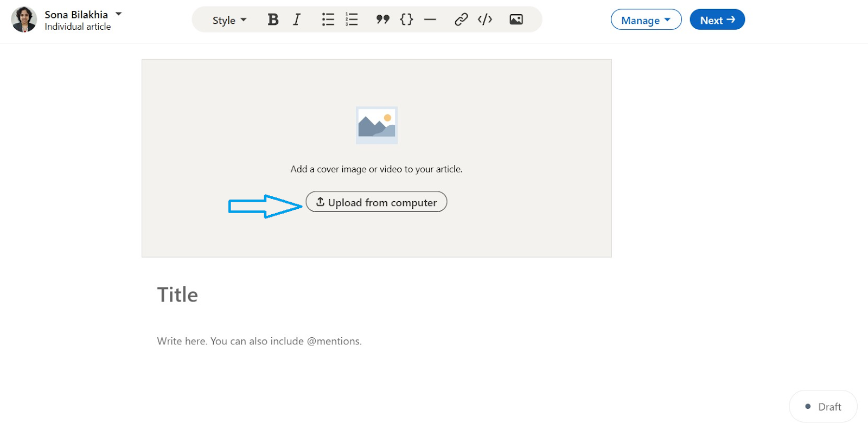Click the Draft status indicator
Viewport: 868px width, 423px height.
coord(824,406)
